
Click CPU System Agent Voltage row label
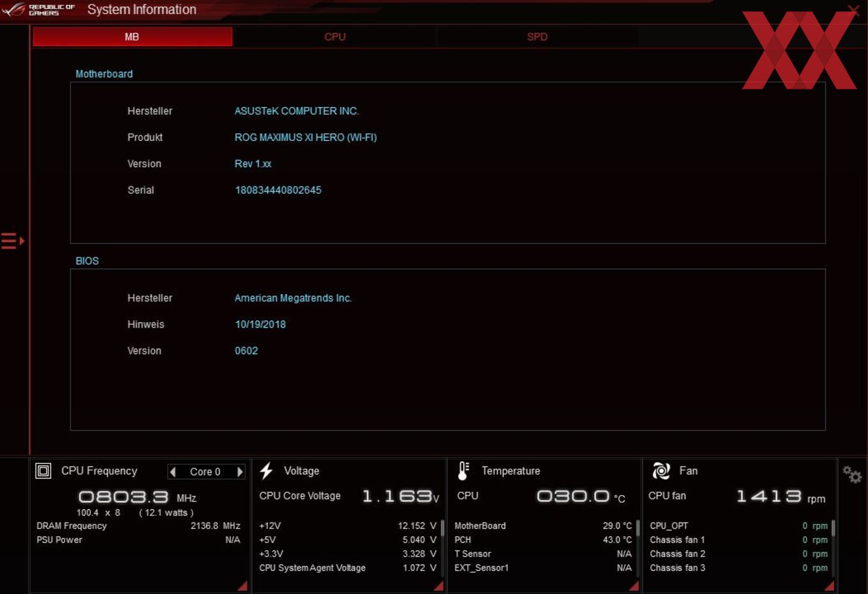coord(312,568)
